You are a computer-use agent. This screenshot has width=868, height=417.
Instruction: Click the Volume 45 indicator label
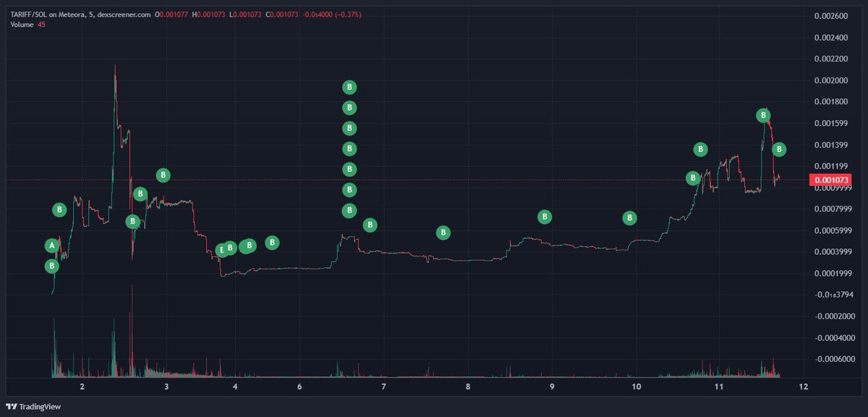26,24
